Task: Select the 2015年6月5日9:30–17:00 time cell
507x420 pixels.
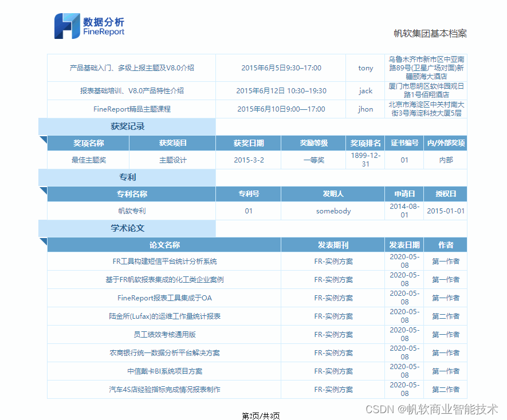Action: pyautogui.click(x=281, y=68)
